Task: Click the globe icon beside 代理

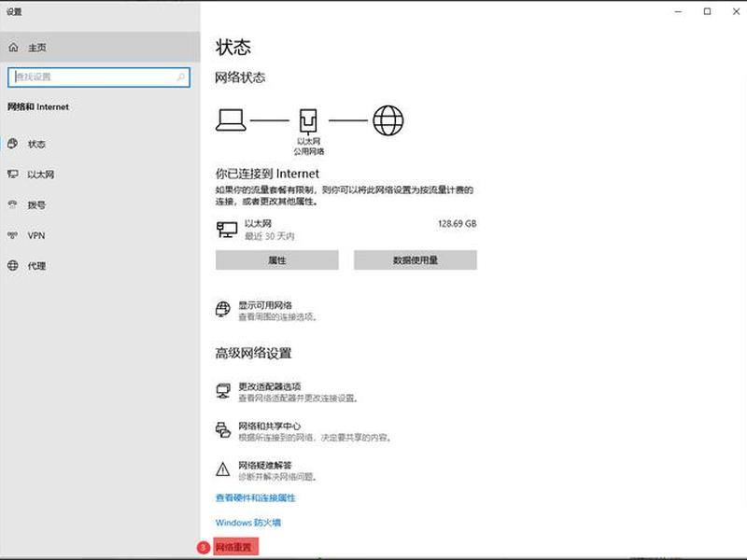Action: pyautogui.click(x=13, y=265)
